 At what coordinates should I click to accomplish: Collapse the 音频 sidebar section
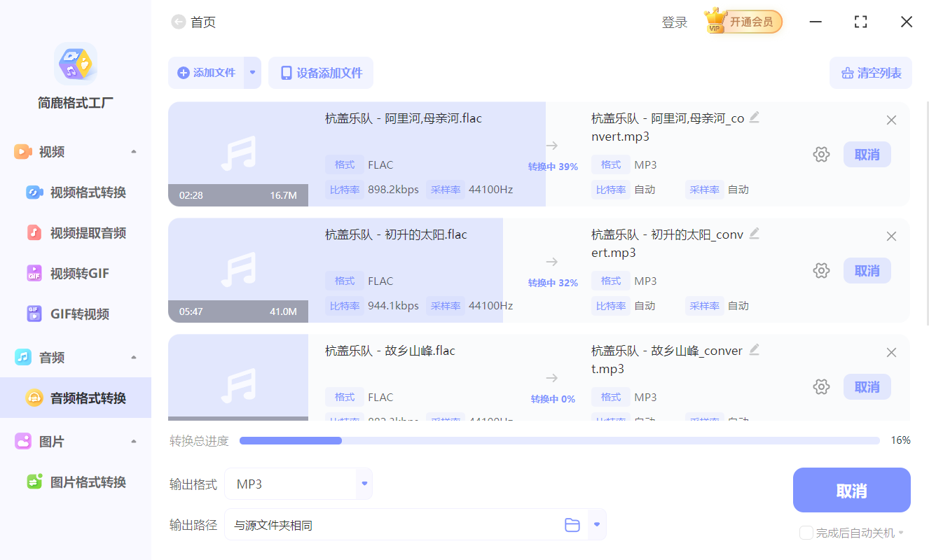tap(133, 357)
